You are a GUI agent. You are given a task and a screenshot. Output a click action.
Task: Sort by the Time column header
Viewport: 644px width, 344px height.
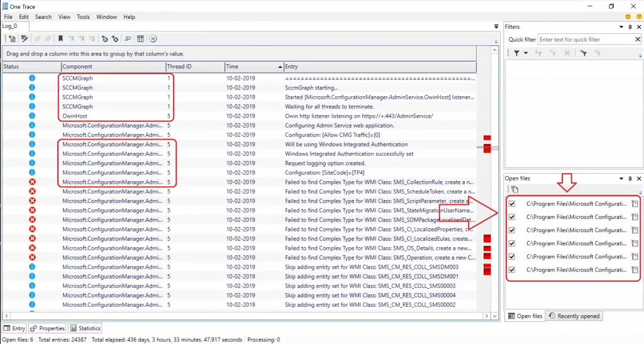point(254,67)
